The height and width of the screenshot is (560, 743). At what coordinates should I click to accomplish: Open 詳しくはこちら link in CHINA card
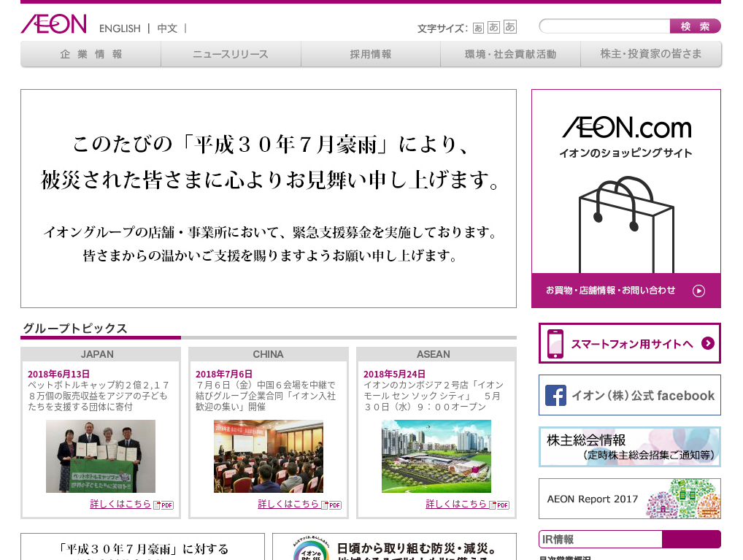click(x=288, y=504)
